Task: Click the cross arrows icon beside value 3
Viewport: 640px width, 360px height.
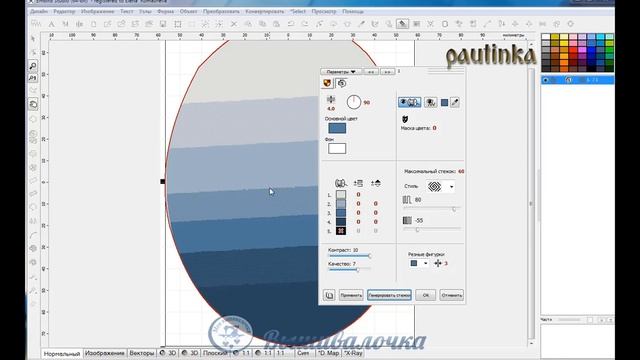Action: point(438,263)
